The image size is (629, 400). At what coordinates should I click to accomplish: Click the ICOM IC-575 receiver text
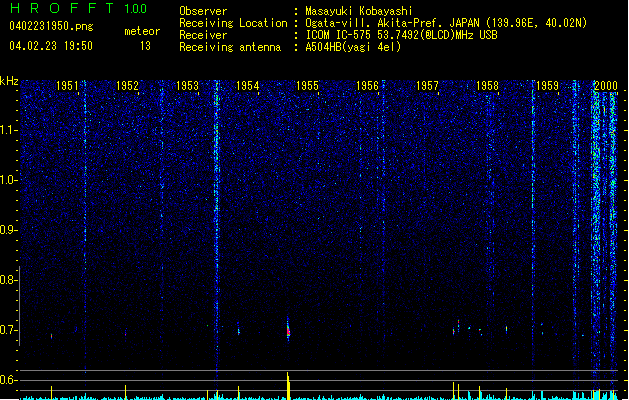401,35
